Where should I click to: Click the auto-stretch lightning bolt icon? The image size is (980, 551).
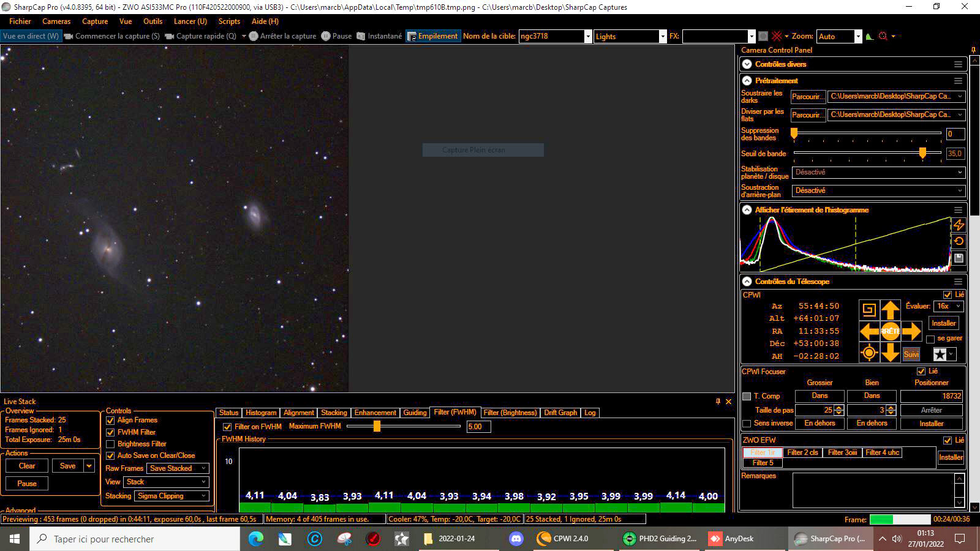[x=959, y=225]
